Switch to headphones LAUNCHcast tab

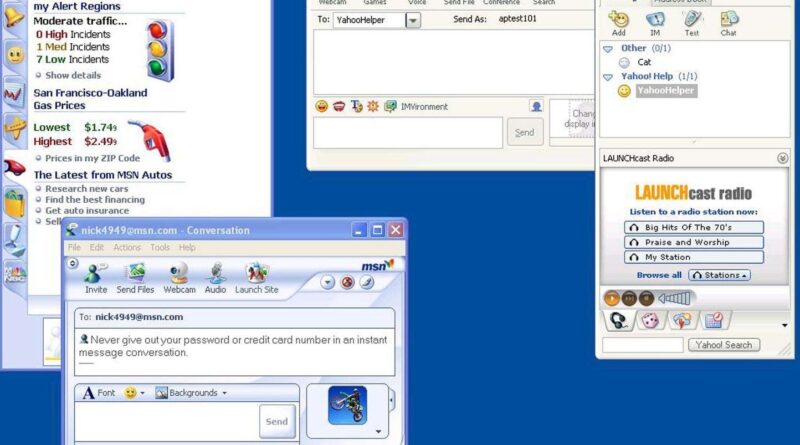(619, 321)
